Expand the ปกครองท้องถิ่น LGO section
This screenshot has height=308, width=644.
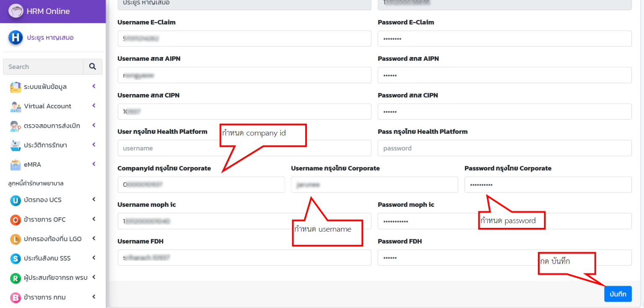tap(94, 238)
